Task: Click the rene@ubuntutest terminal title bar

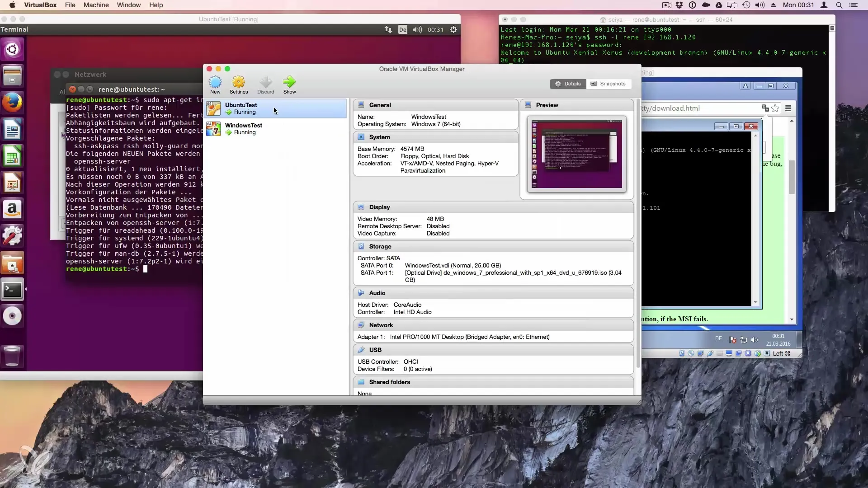Action: point(135,89)
